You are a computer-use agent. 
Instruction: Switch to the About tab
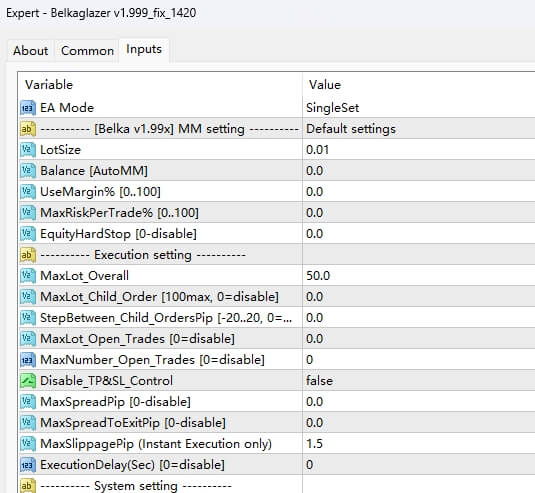point(30,51)
